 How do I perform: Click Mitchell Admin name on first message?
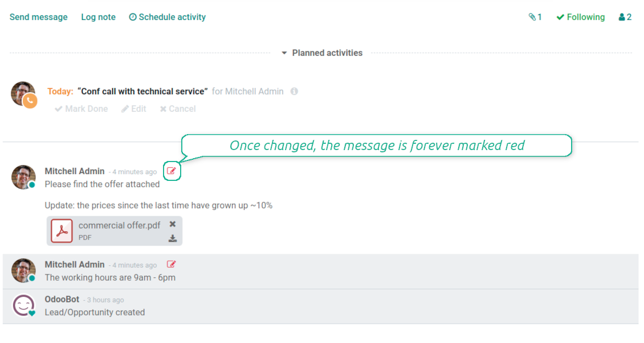75,171
